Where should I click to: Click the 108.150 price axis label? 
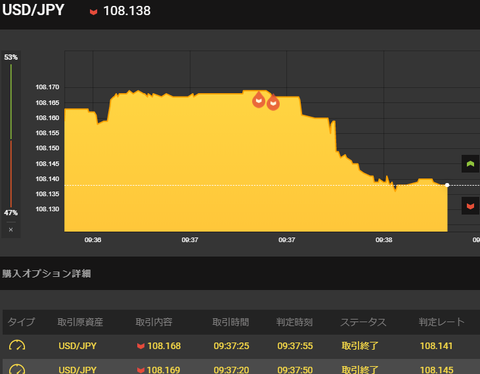[47, 148]
